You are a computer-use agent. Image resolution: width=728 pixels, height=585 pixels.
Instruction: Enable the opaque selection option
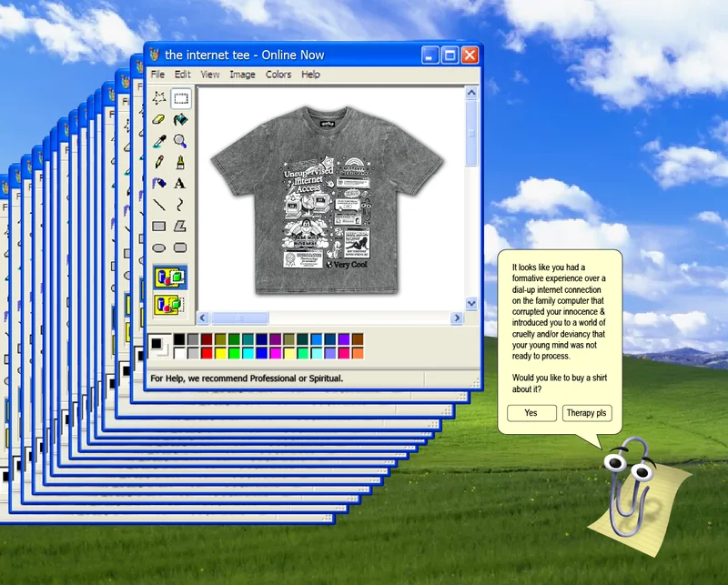pyautogui.click(x=170, y=277)
